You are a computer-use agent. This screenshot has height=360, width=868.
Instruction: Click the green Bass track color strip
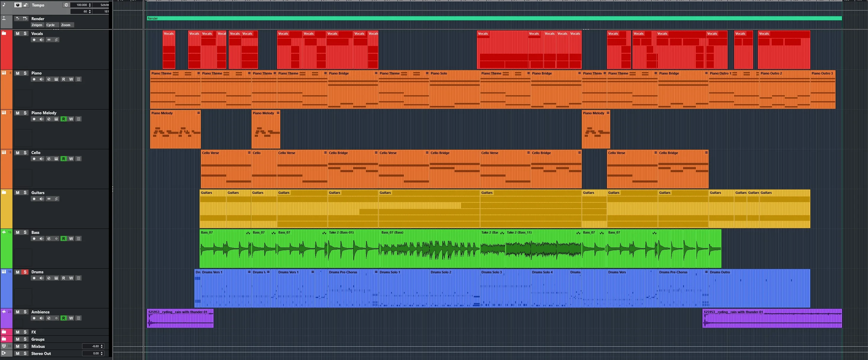7,249
